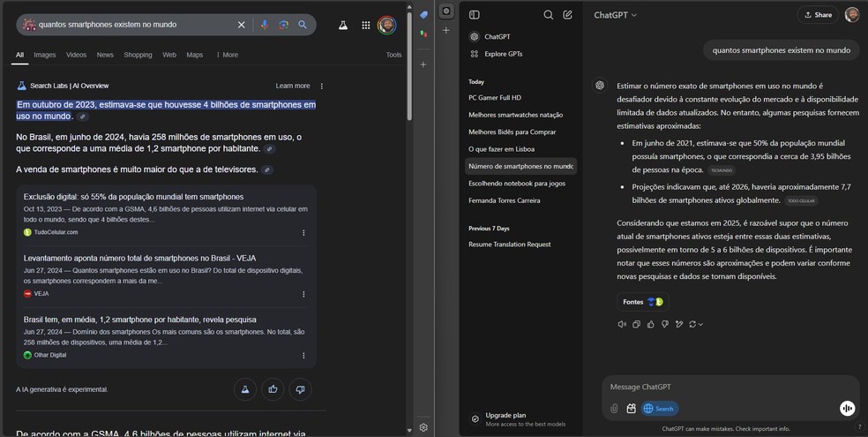Open green and red sidebar app icon
The height and width of the screenshot is (437, 868).
tap(423, 34)
